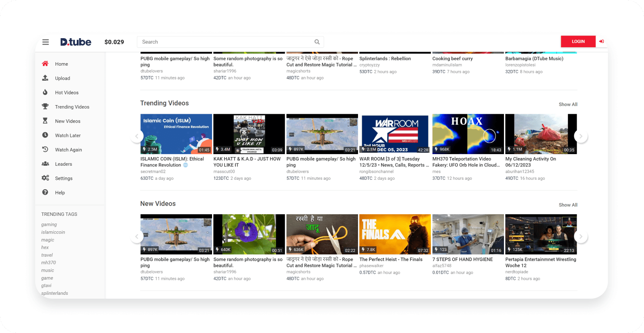Click the Hot Videos flame icon
644x333 pixels.
[x=45, y=92]
